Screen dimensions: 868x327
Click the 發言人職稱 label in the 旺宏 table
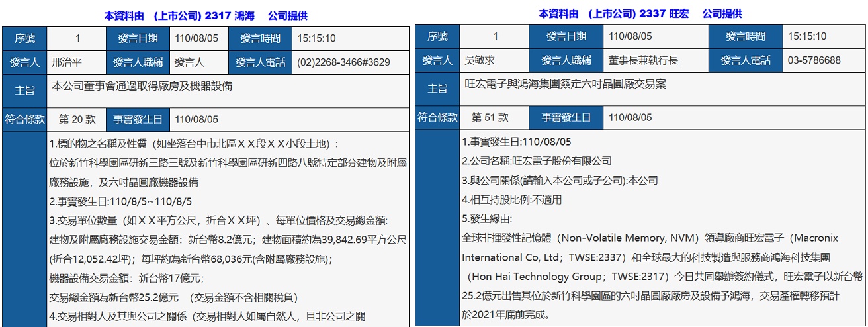click(x=564, y=60)
